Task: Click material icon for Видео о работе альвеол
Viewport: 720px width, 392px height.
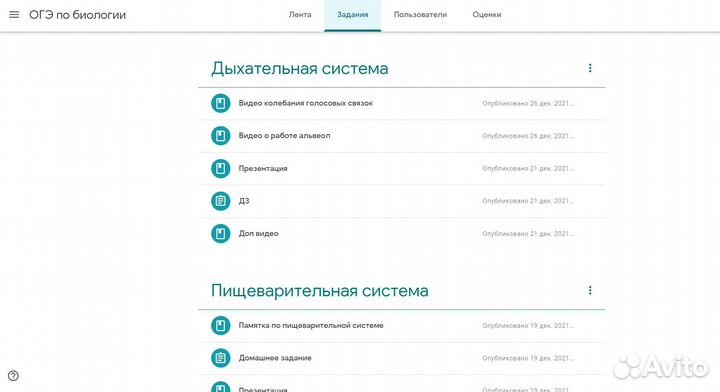Action: pyautogui.click(x=220, y=136)
